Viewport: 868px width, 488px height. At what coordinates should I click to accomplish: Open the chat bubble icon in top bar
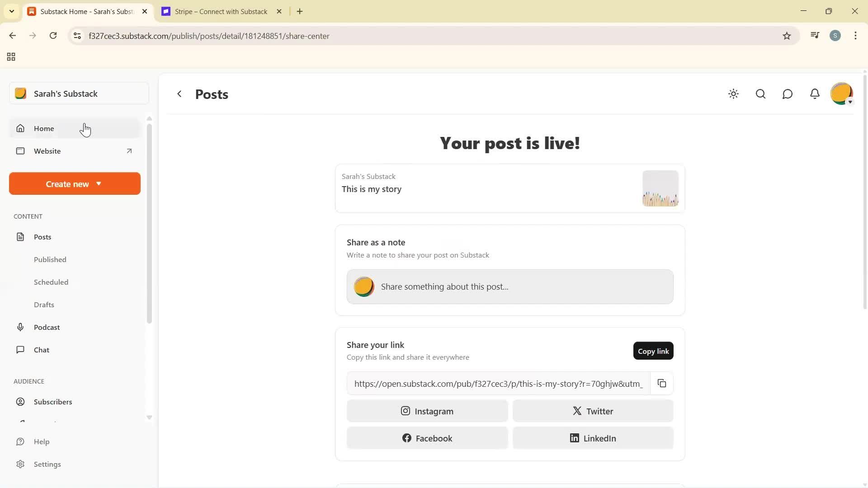click(788, 94)
